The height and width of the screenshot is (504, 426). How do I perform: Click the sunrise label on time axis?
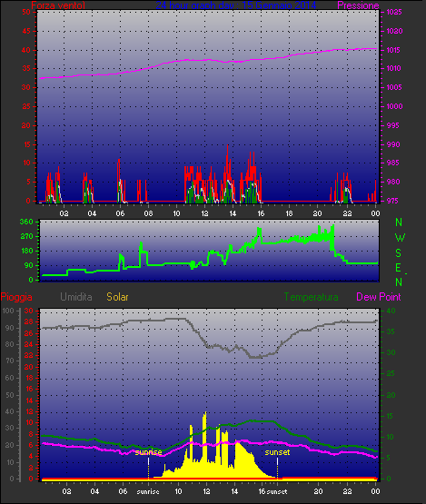click(x=148, y=492)
